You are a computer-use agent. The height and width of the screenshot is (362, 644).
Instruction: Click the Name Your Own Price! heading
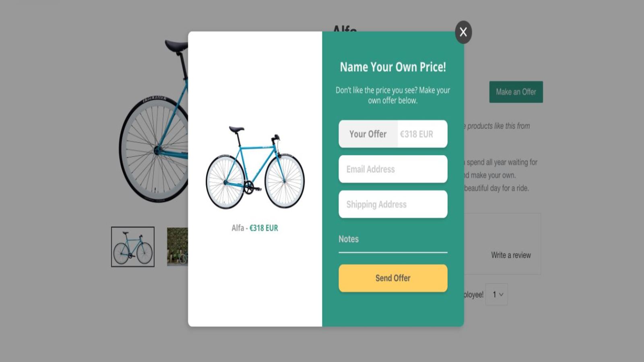pyautogui.click(x=393, y=67)
